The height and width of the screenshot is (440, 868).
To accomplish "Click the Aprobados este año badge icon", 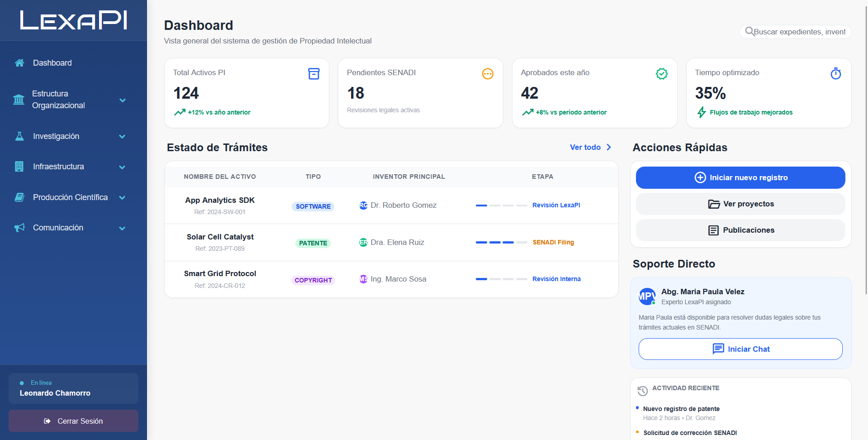I will click(x=661, y=73).
